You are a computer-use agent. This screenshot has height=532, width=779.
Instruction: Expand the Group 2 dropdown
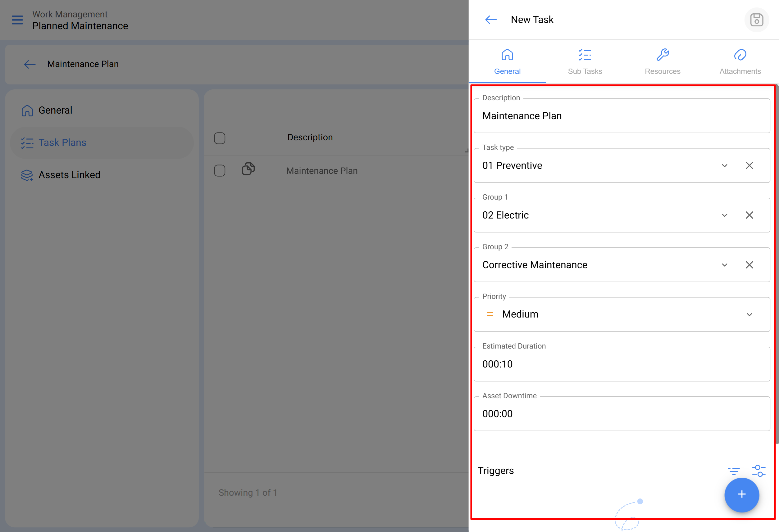(x=724, y=265)
